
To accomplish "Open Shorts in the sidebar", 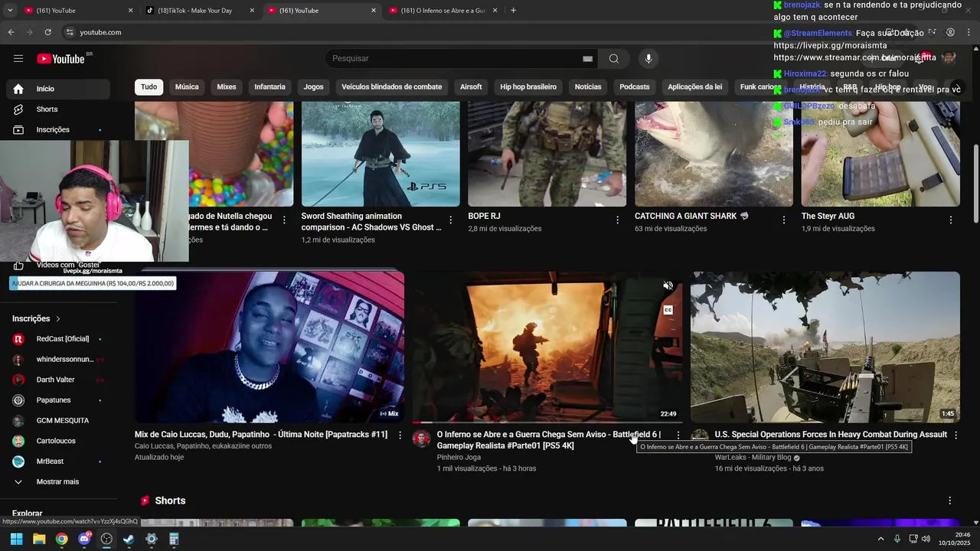I will tap(58, 109).
